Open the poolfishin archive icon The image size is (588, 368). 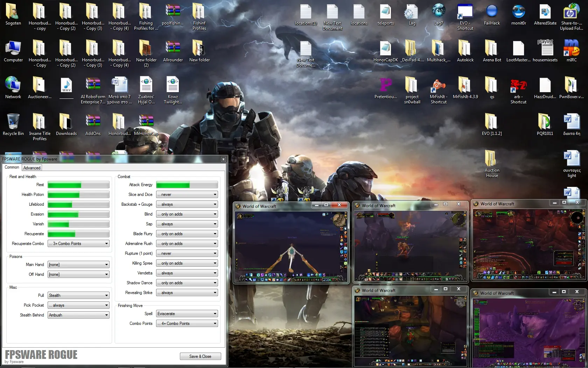coord(173,15)
